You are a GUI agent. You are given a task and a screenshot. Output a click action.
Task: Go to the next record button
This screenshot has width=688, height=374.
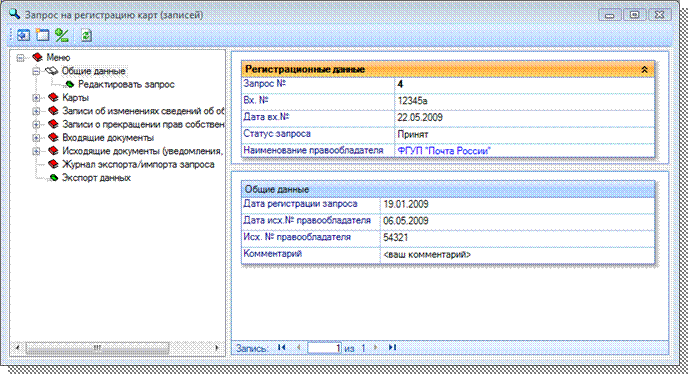tap(376, 348)
